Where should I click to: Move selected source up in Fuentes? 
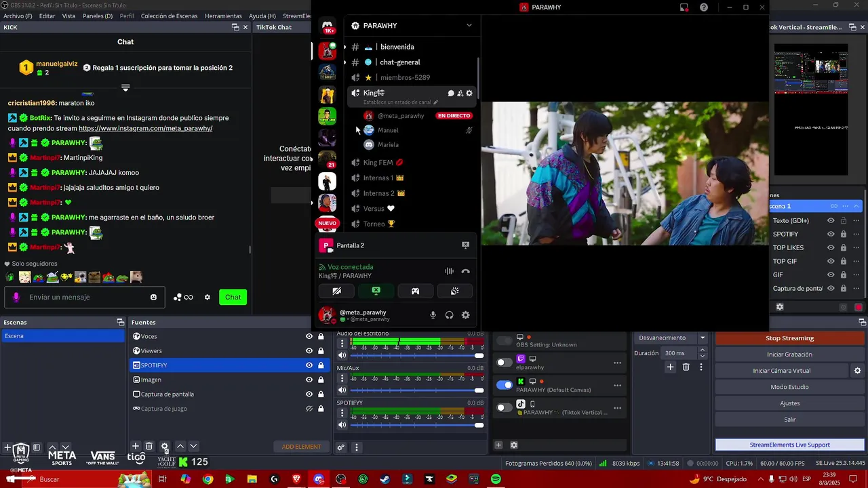coord(180,446)
